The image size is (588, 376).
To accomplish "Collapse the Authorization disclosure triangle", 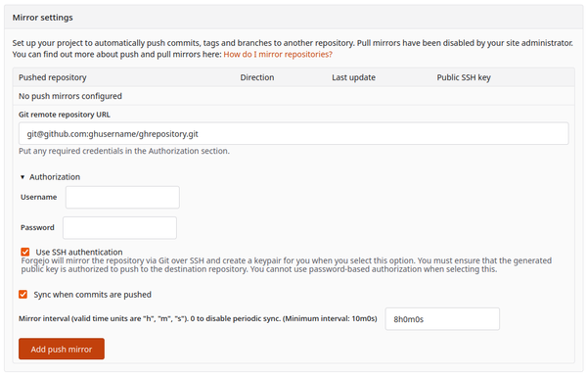I will pos(23,177).
